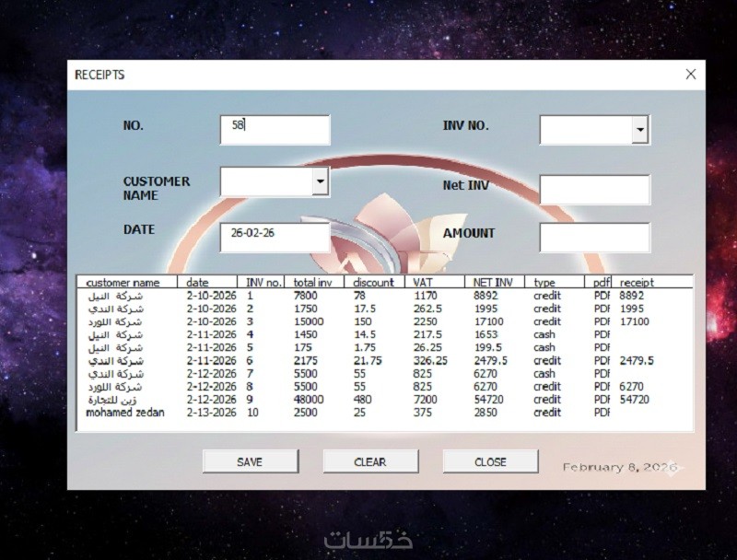Image resolution: width=737 pixels, height=560 pixels.
Task: Click discount value 17.5
Action: tap(365, 309)
